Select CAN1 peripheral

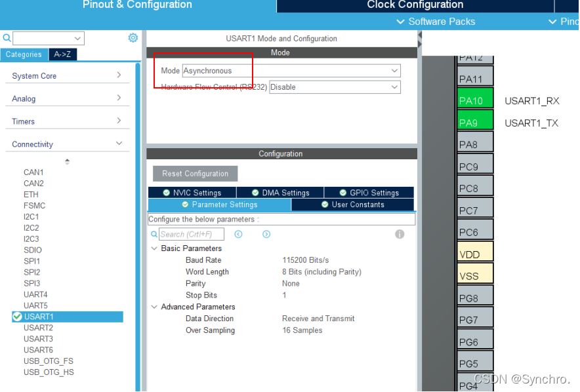33,172
